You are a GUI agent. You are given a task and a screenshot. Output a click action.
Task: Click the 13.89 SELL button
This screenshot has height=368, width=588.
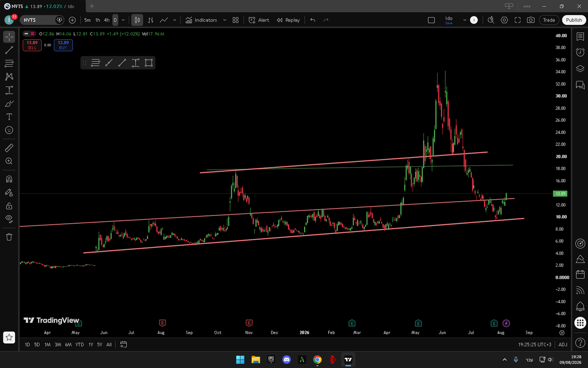pos(32,45)
